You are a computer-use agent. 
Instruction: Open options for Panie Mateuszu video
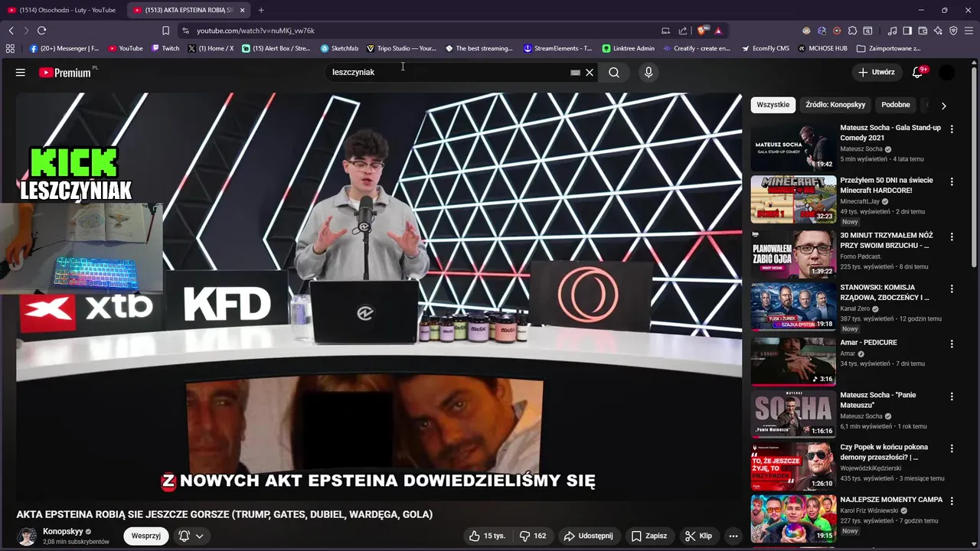point(952,396)
